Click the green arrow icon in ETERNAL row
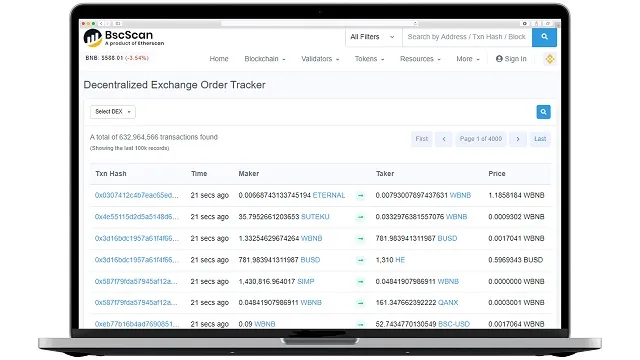Viewport: 640px width, 360px height. [360, 196]
